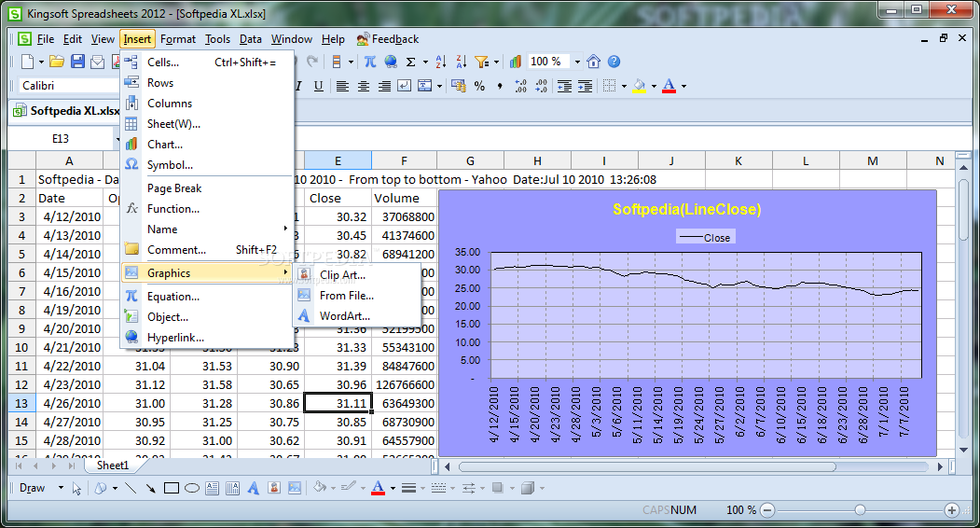Decrease decimal places
980x528 pixels.
(541, 86)
